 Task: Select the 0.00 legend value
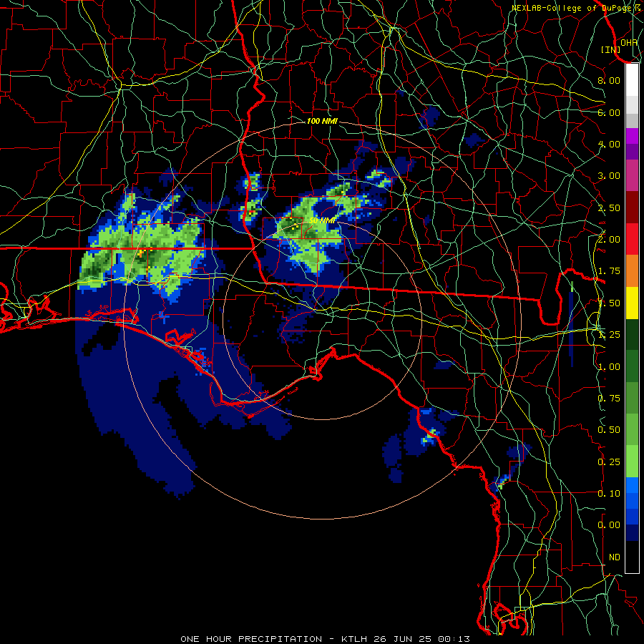point(609,525)
